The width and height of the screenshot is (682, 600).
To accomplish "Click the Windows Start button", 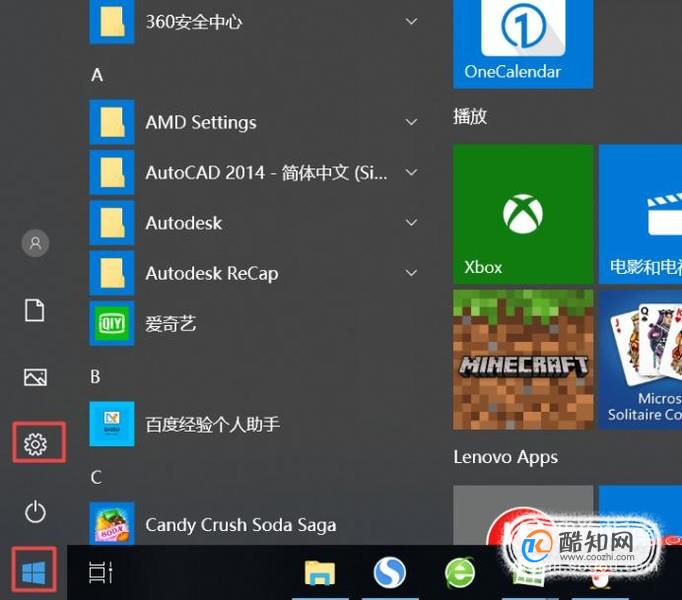I will pos(34,572).
